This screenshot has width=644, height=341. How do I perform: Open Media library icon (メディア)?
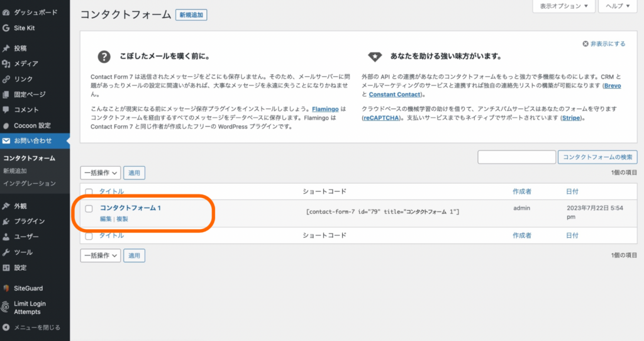tap(6, 64)
